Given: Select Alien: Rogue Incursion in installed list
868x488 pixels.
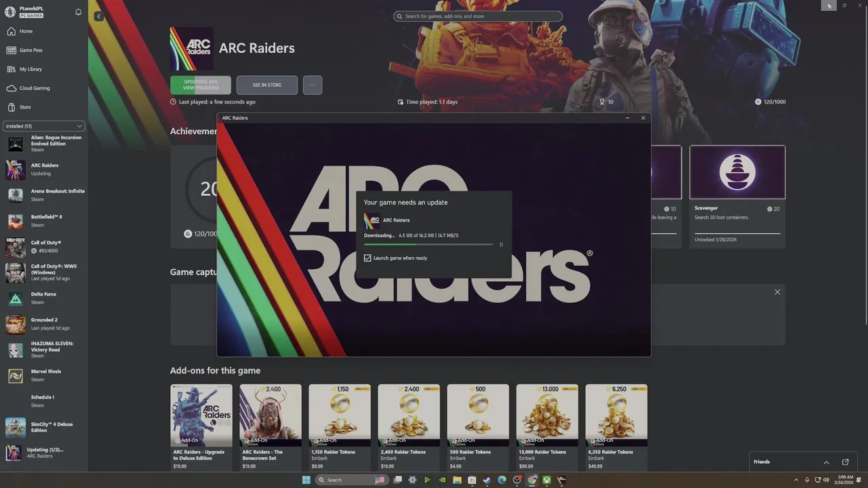Looking at the screenshot, I should pos(45,143).
